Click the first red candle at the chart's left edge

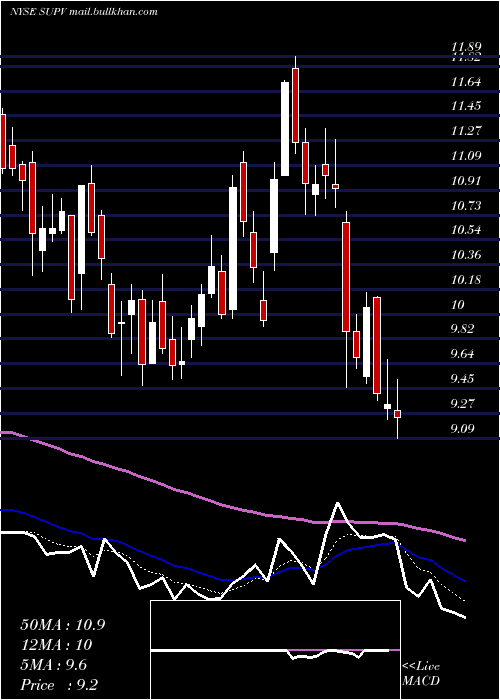(x=3, y=141)
